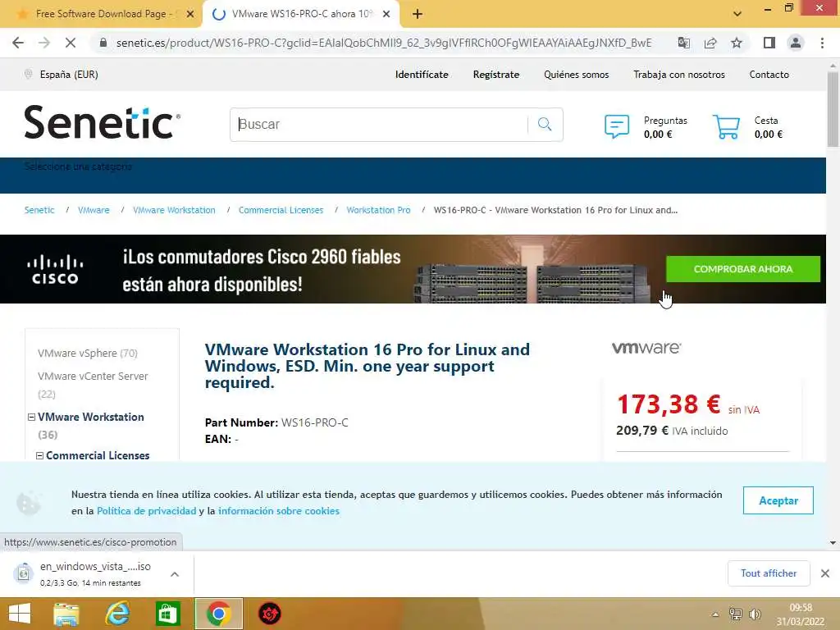
Task: Close the downloads bar
Action: pos(825,573)
